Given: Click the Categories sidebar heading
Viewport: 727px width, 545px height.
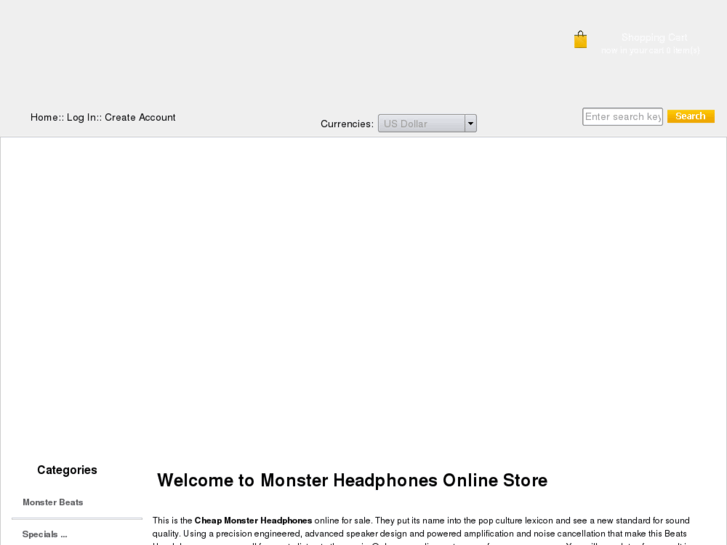Looking at the screenshot, I should [67, 470].
